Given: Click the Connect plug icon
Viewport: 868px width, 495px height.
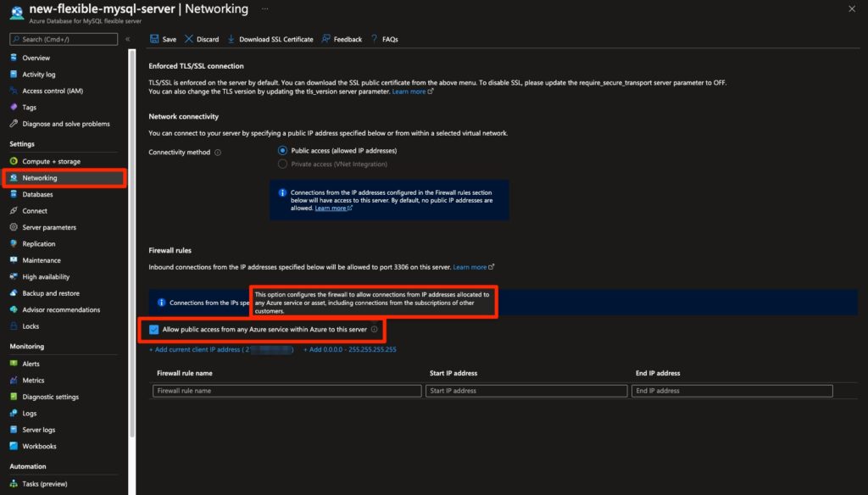Looking at the screenshot, I should tap(14, 210).
